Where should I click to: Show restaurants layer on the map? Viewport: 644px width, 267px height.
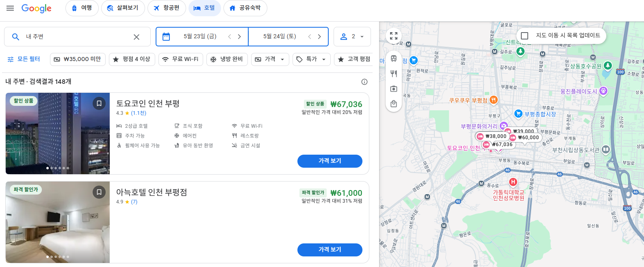[x=394, y=74]
